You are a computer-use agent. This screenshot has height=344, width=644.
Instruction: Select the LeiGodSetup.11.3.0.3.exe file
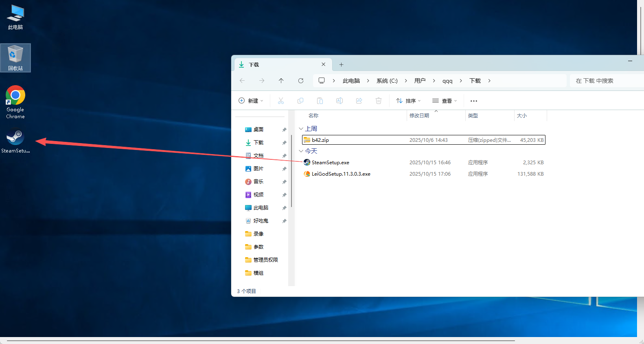click(x=341, y=174)
